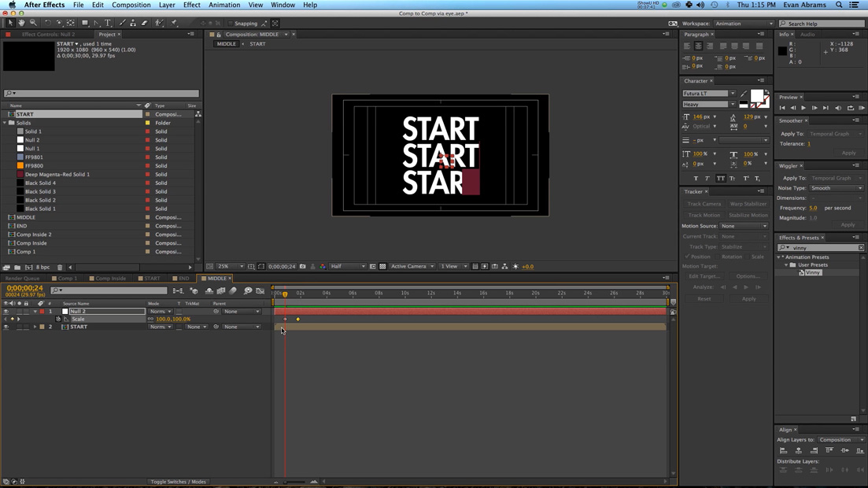Toggle preview loop option
The height and width of the screenshot is (488, 868).
coord(850,108)
